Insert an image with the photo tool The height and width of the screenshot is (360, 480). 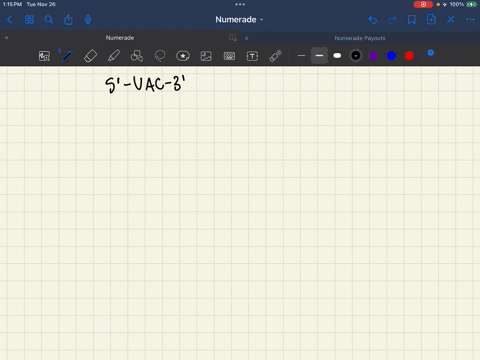[x=206, y=56]
